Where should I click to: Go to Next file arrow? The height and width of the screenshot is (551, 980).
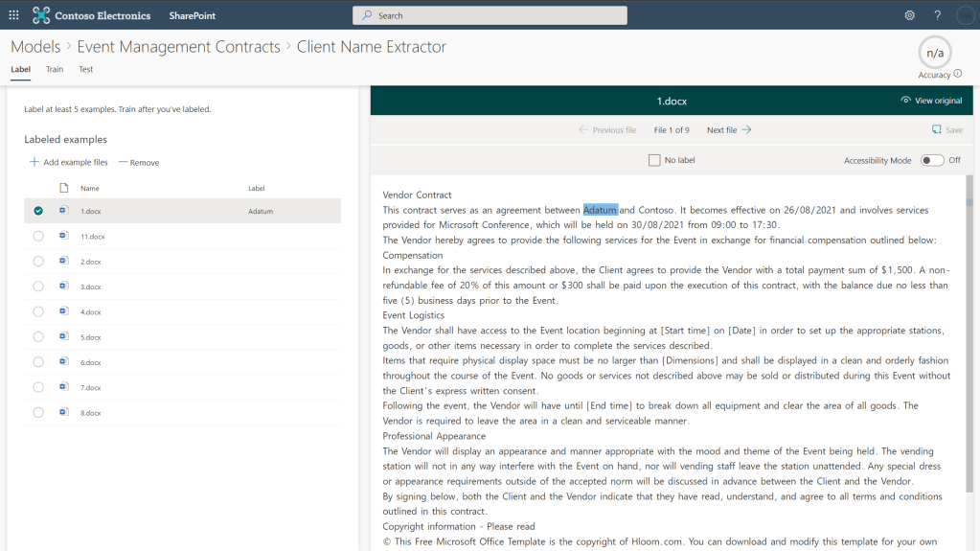(746, 130)
